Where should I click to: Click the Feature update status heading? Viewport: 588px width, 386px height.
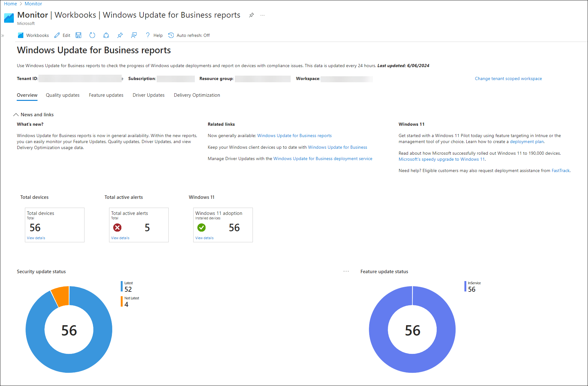pos(384,272)
